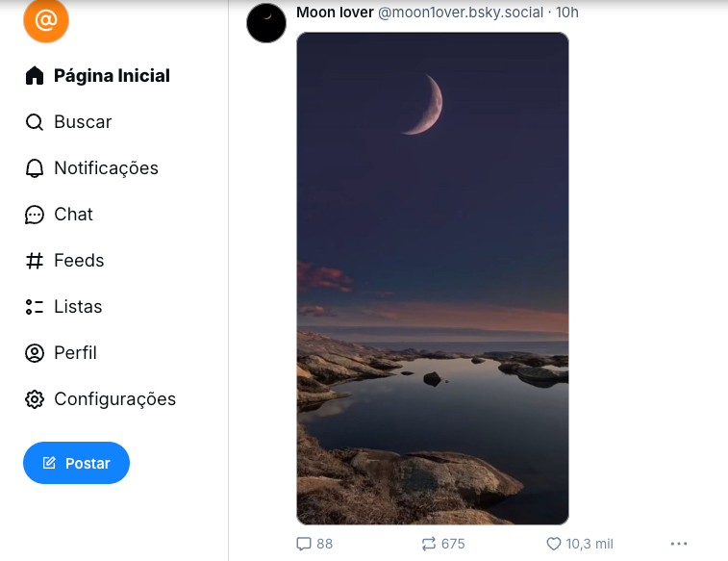Screen dimensions: 728x561
Task: Open replies via the comment icon
Action: pos(304,544)
